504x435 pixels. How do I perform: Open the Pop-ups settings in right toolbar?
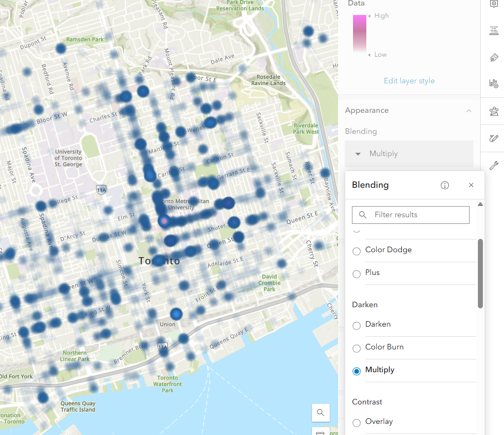tap(493, 4)
